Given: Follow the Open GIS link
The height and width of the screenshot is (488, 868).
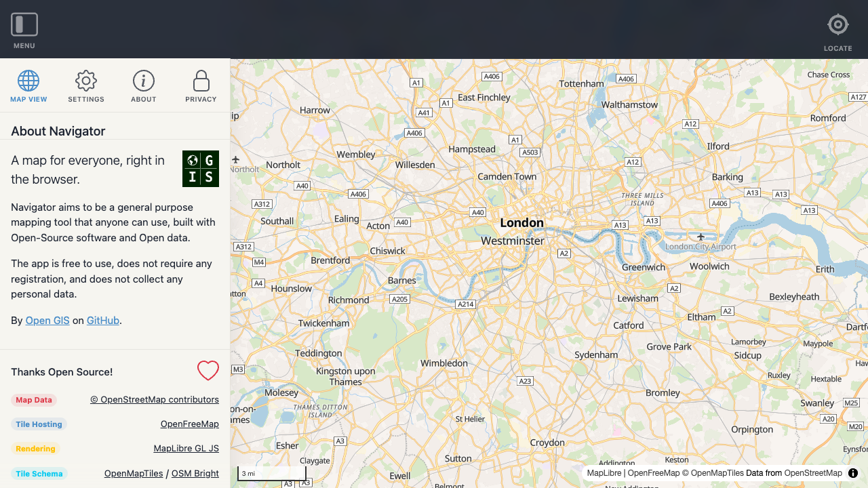Looking at the screenshot, I should 47,321.
